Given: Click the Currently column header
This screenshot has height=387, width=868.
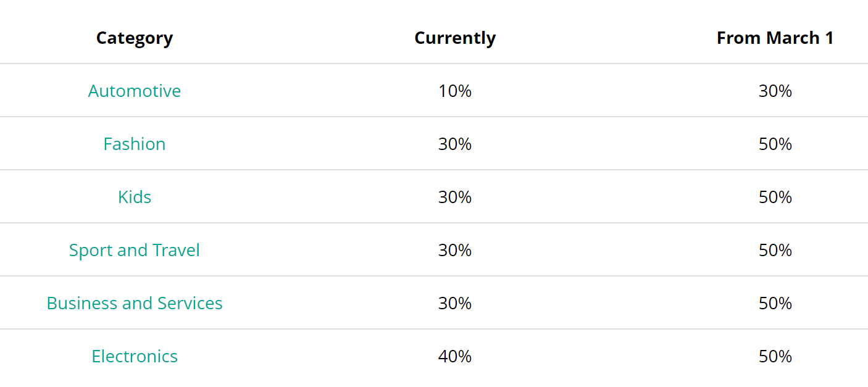Looking at the screenshot, I should (455, 38).
